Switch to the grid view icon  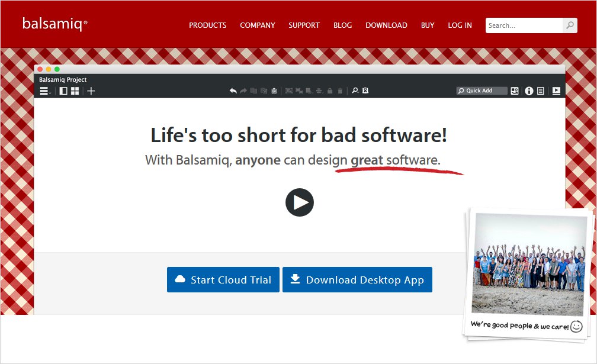tap(75, 91)
